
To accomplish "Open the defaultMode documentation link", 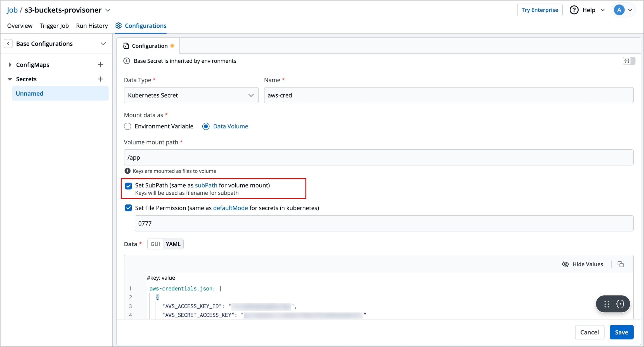I will pyautogui.click(x=230, y=208).
